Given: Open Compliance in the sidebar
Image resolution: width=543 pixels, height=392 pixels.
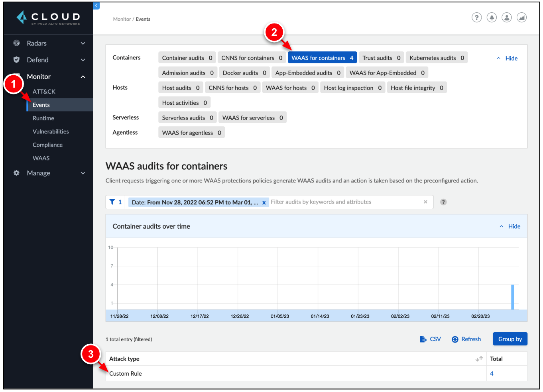Looking at the screenshot, I should point(47,145).
